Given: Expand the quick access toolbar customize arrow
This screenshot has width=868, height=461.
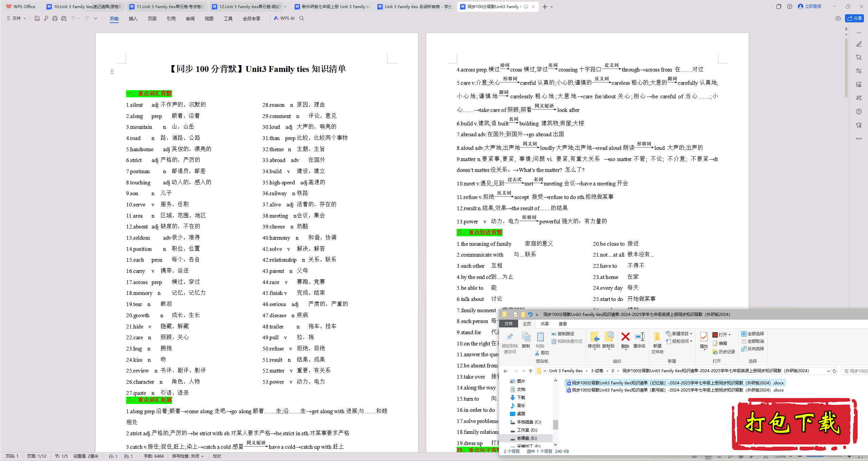Looking at the screenshot, I should pyautogui.click(x=96, y=18).
